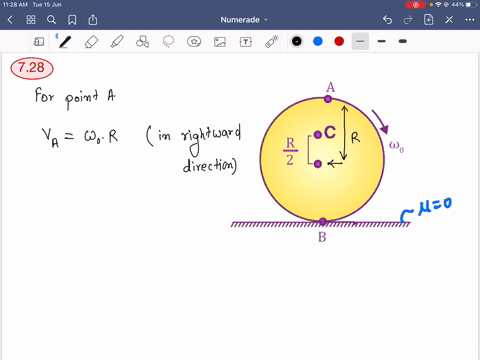Image resolution: width=480 pixels, height=360 pixels.
Task: Select the thickest stroke width
Action: (403, 41)
